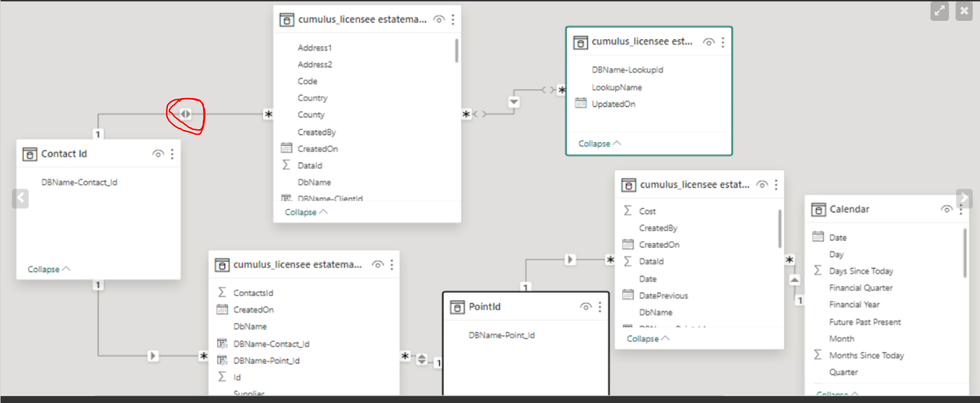The width and height of the screenshot is (980, 403).
Task: Select upward filter arrow left of Calendar table
Action: coord(794,279)
